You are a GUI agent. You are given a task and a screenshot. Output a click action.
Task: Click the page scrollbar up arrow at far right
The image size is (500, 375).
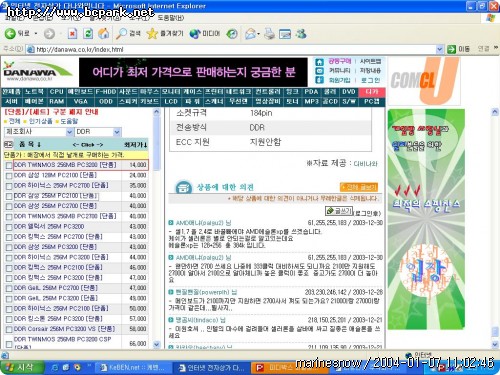click(x=495, y=112)
